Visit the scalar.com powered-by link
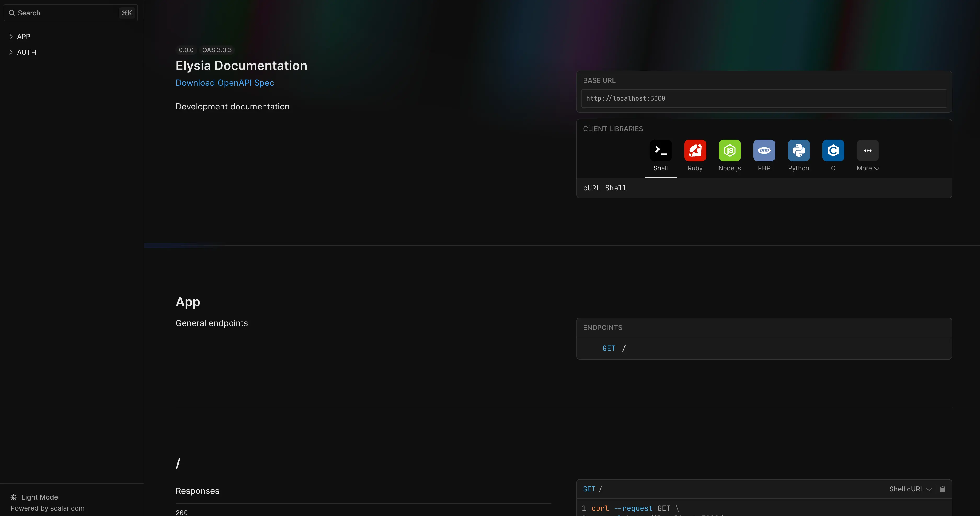This screenshot has width=980, height=516. coord(47,508)
